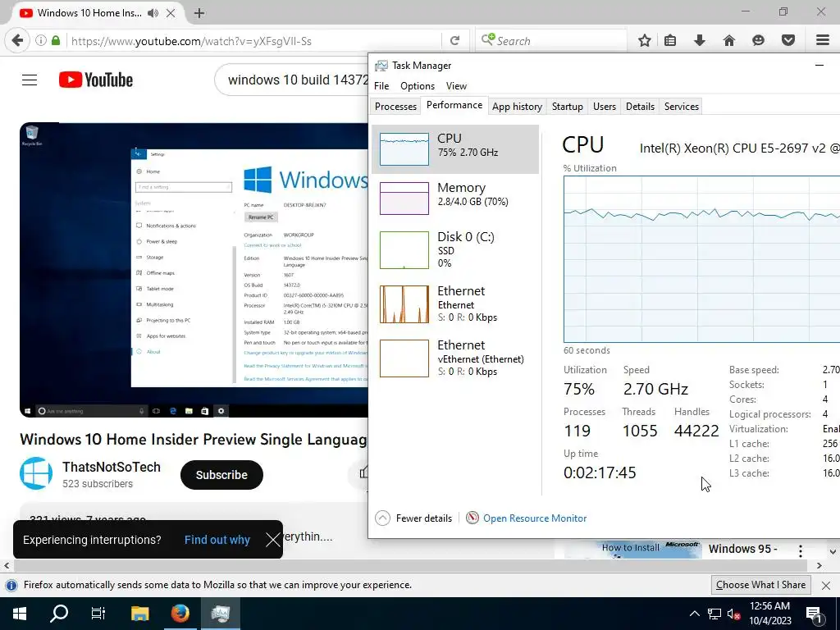
Task: Mute the tab with speaker icon
Action: tap(153, 13)
